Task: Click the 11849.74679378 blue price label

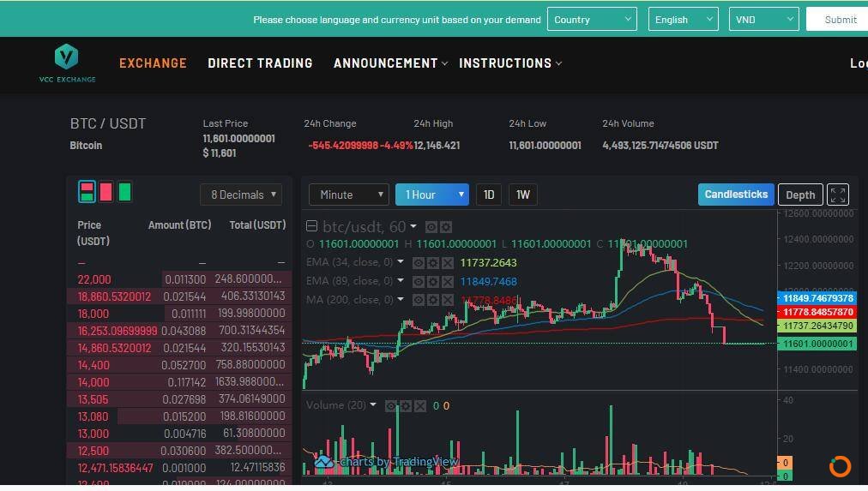Action: coord(817,298)
